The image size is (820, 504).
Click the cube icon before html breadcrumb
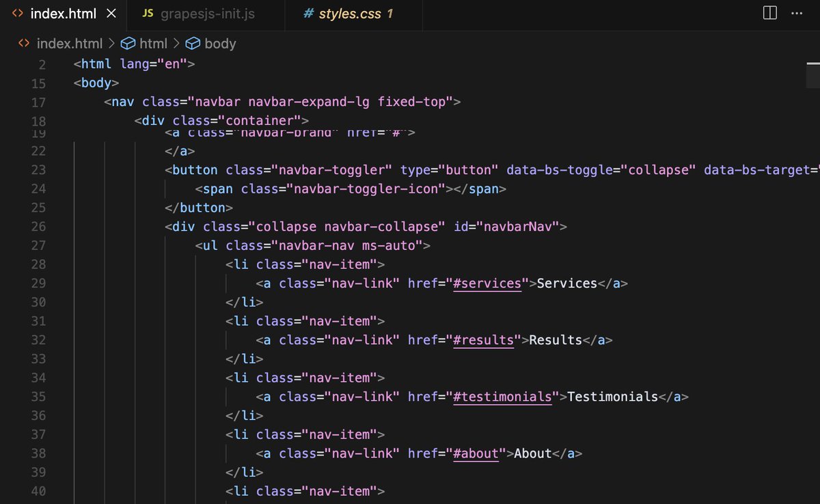pyautogui.click(x=128, y=44)
